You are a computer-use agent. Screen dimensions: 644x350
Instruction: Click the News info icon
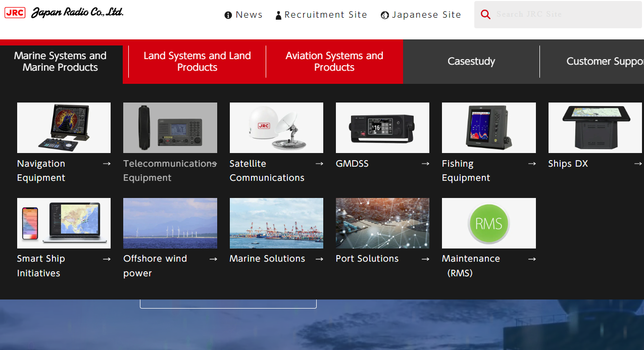[x=228, y=15]
